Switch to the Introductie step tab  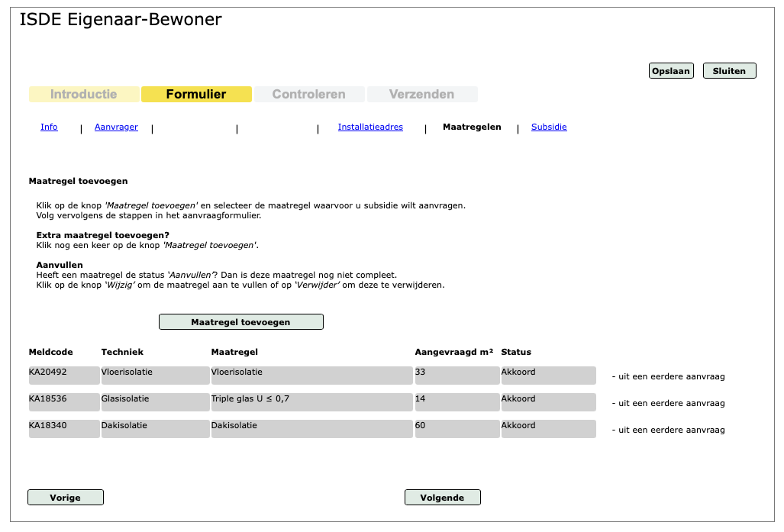[x=84, y=95]
